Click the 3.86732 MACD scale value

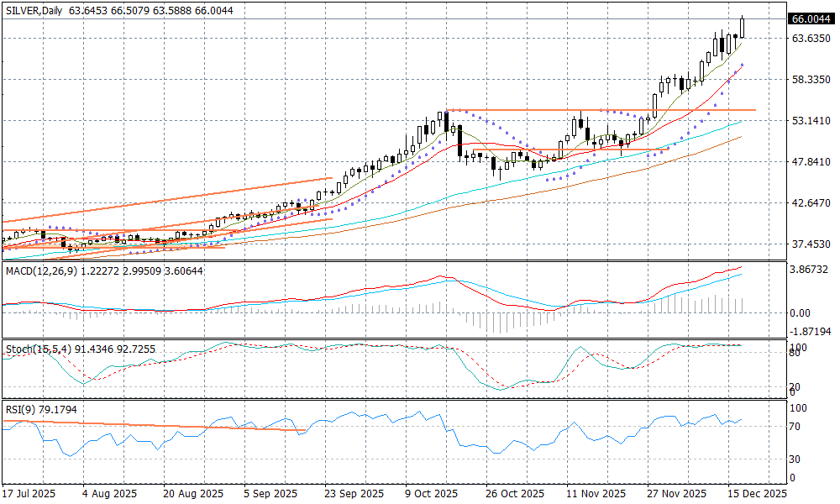811,270
